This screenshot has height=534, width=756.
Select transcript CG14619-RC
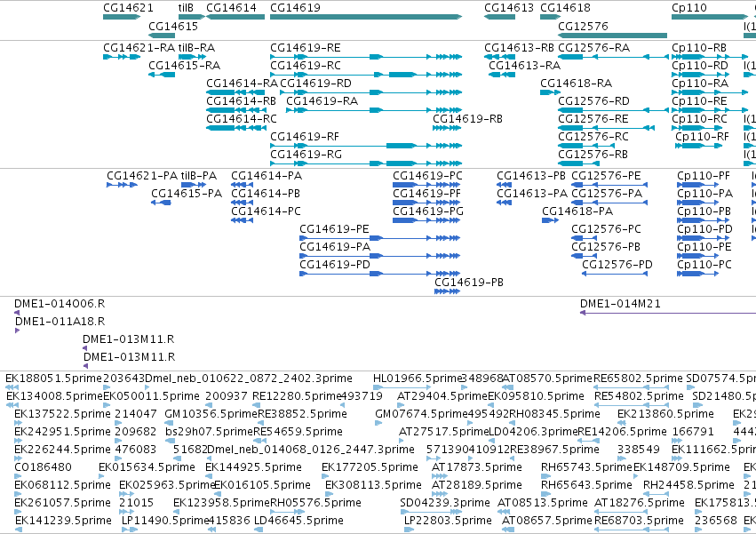click(306, 66)
